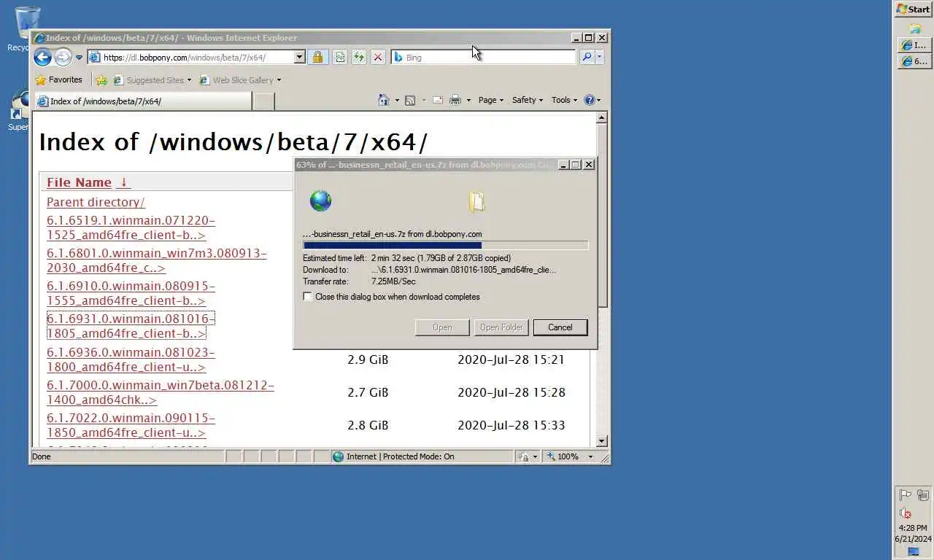The width and height of the screenshot is (934, 560).
Task: Click Add to Favorites Bar star icon
Action: pyautogui.click(x=101, y=79)
